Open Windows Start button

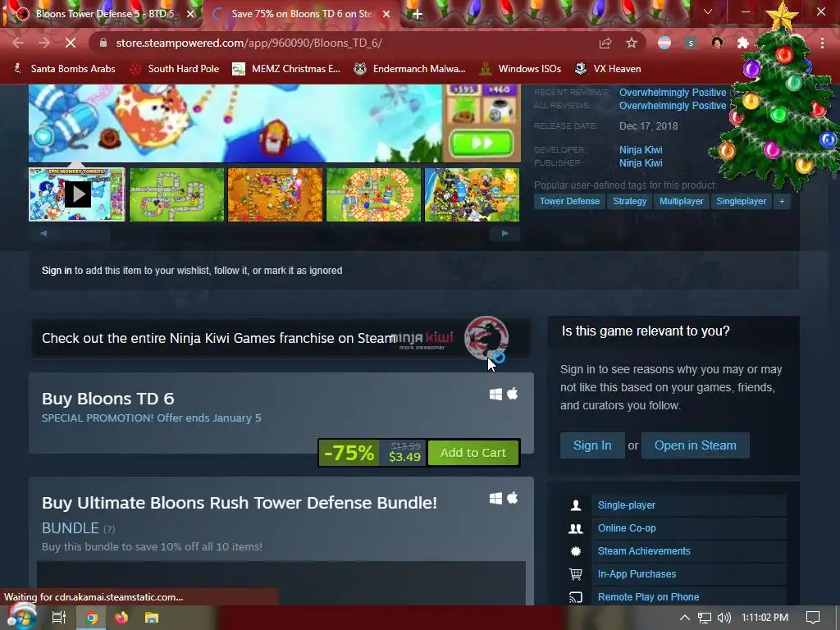pos(21,617)
